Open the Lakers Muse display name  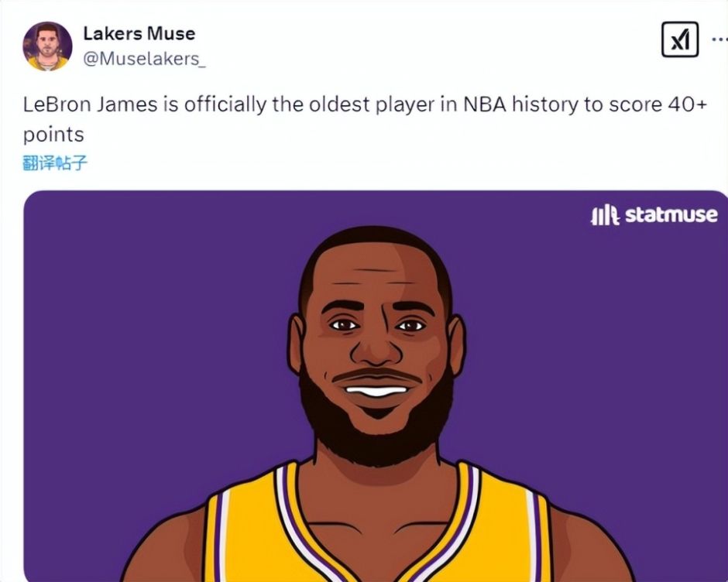tap(139, 34)
